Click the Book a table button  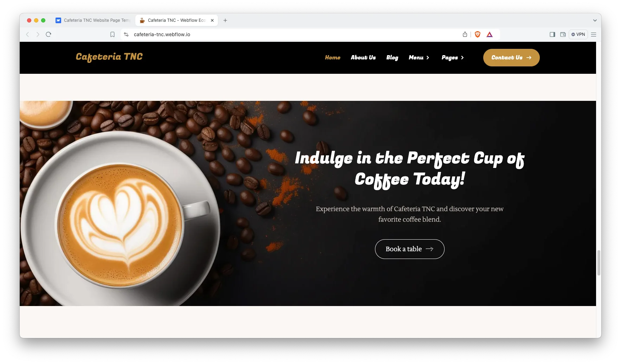click(410, 249)
